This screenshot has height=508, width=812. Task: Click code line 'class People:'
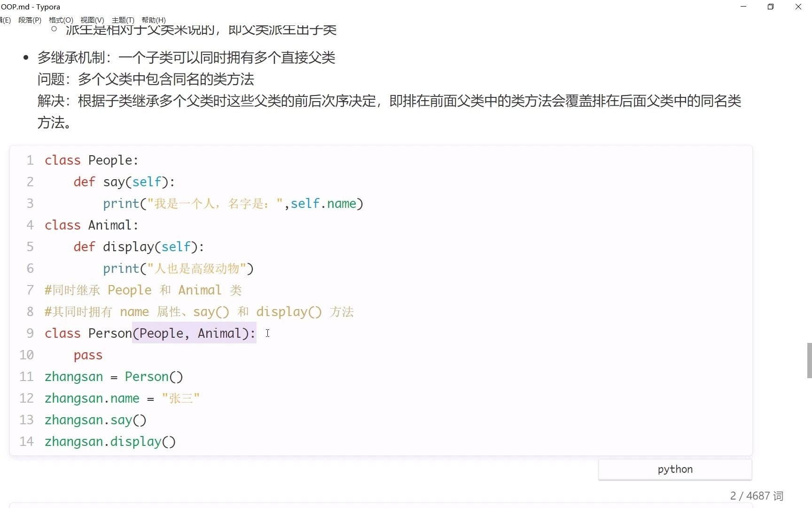click(92, 160)
